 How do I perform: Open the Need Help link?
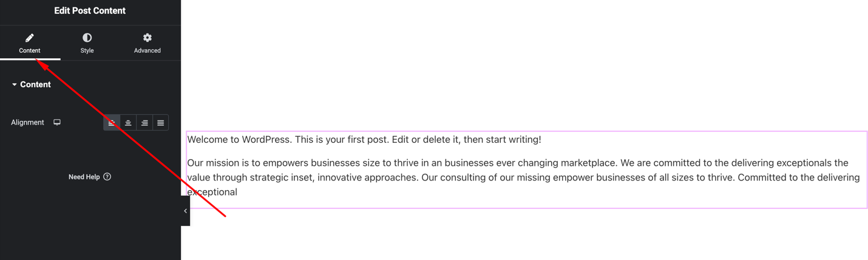click(x=84, y=177)
